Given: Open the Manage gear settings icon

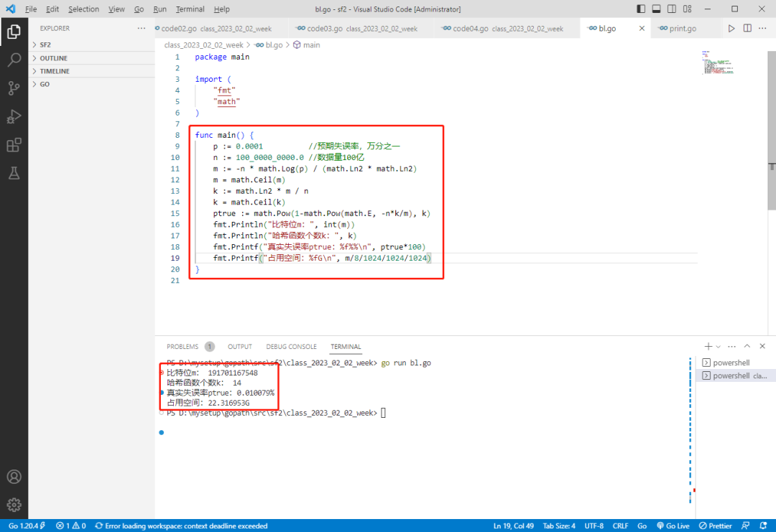Looking at the screenshot, I should pos(14,505).
